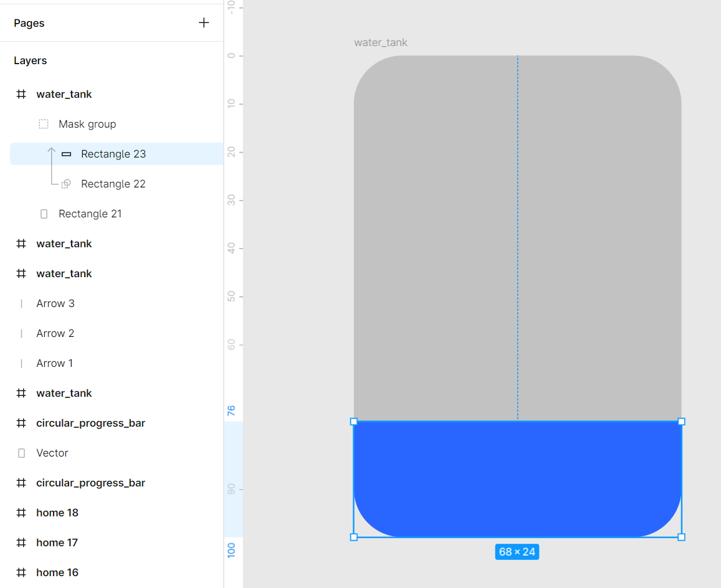Viewport: 721px width, 588px height.
Task: Click the Layers section header
Action: click(x=31, y=60)
